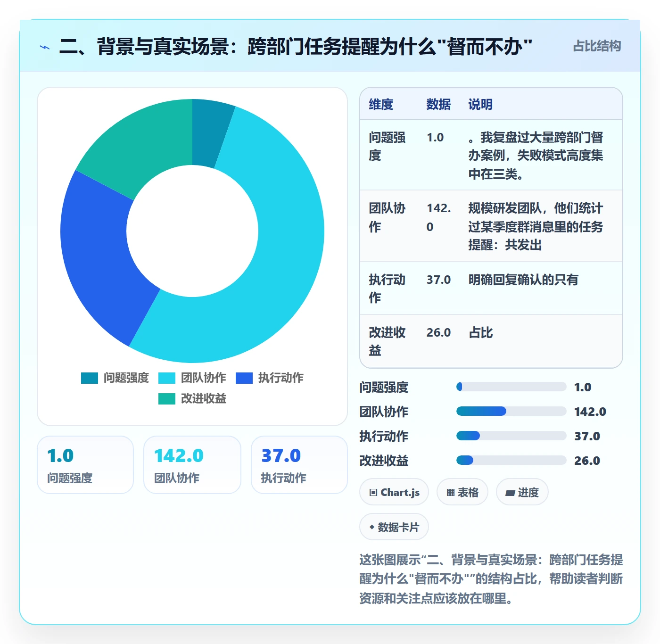Click the 142.0 value beside the progress bar
Image resolution: width=660 pixels, height=644 pixels.
click(x=590, y=412)
